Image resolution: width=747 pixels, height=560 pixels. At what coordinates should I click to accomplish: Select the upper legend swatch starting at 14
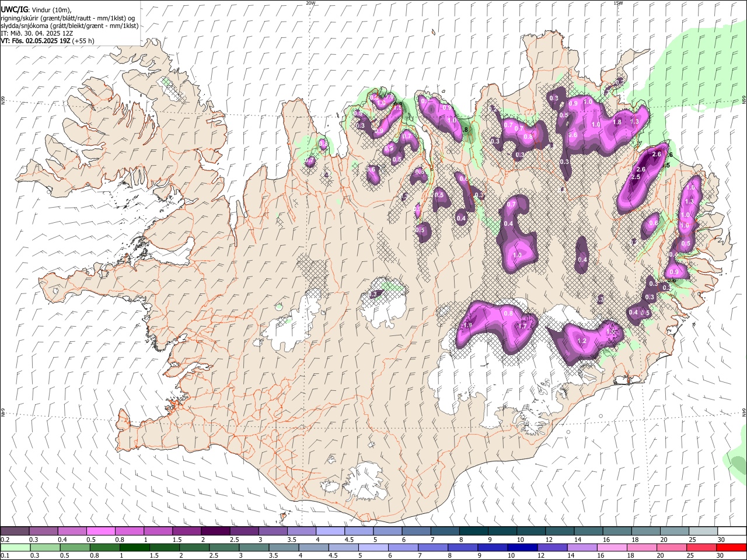point(588,531)
